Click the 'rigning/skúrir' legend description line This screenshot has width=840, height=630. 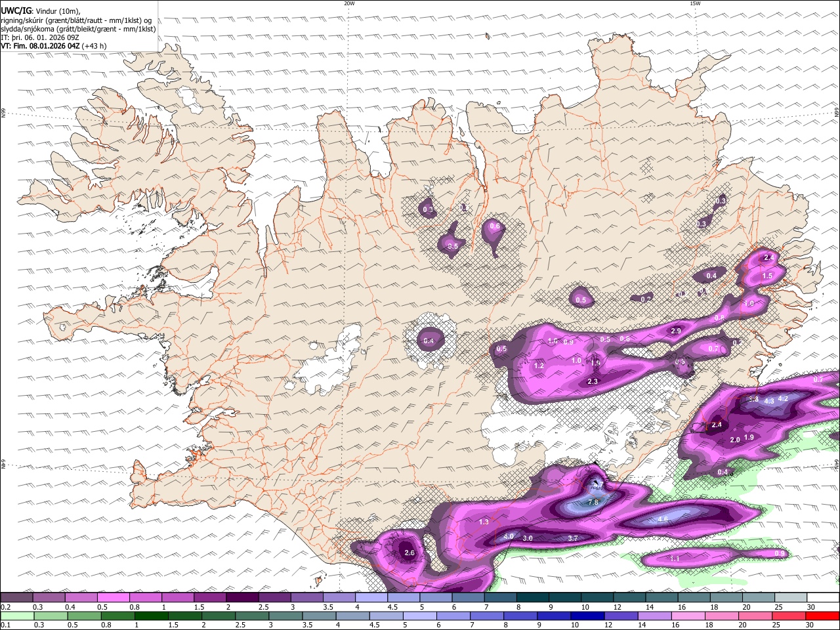(75, 20)
